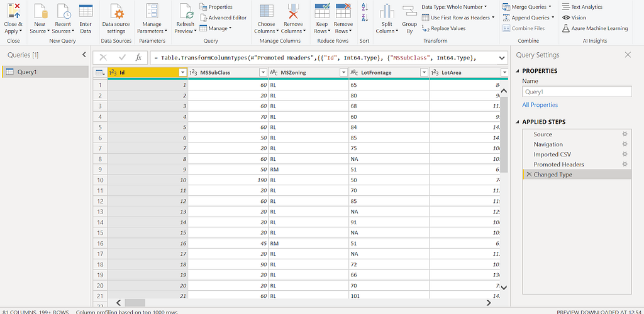Click the row 10 MSSubClass cell 190
Viewport: 644px width, 314px height.
tap(228, 180)
